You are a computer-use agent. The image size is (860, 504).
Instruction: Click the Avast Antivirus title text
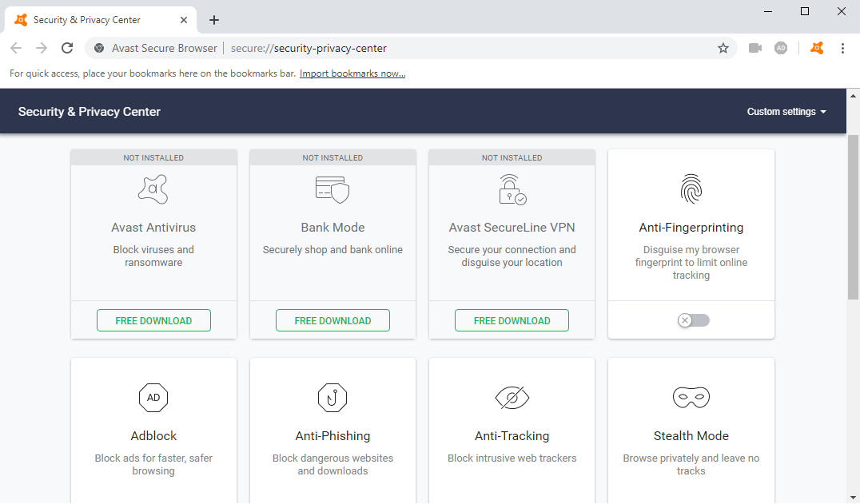point(153,228)
